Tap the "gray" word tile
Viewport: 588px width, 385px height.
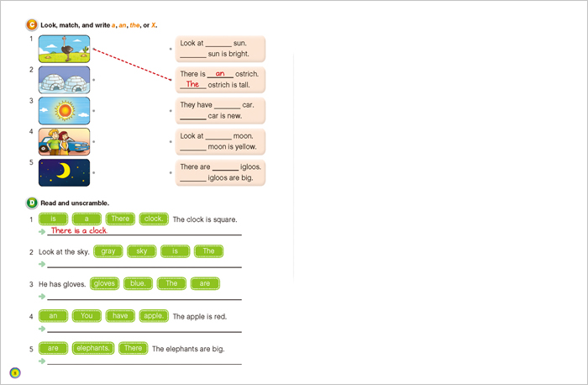(108, 251)
